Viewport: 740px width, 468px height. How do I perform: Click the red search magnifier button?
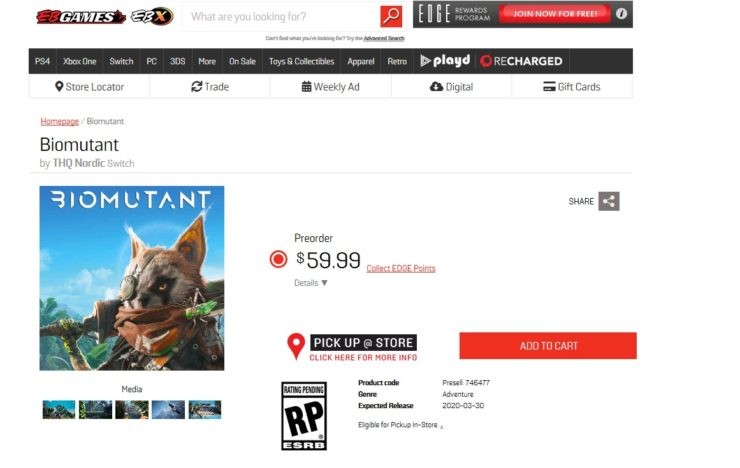[x=391, y=17]
